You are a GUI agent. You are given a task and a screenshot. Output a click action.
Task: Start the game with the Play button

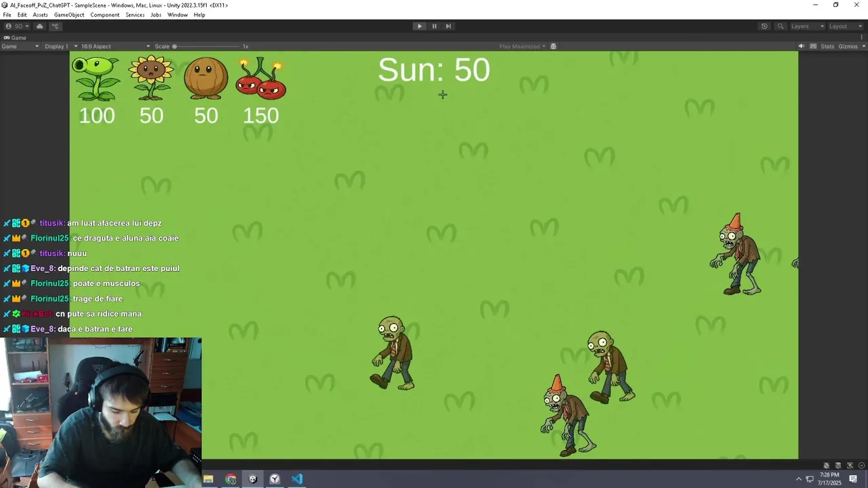[419, 26]
